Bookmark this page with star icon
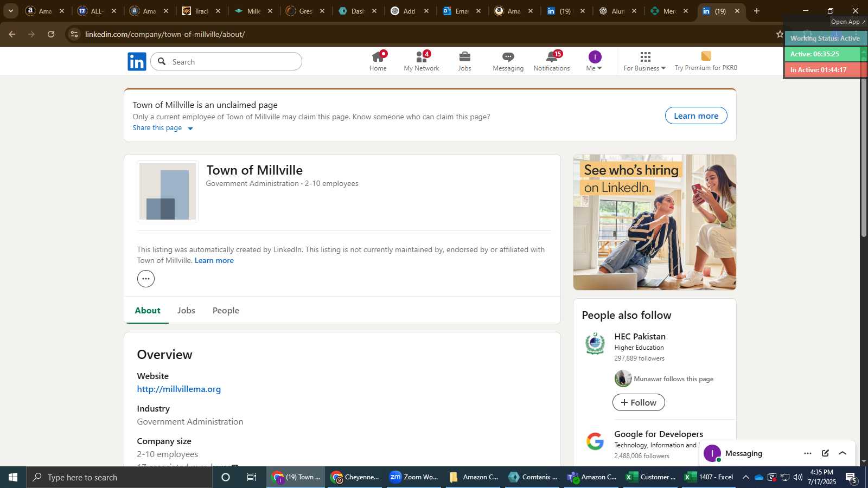Viewport: 868px width, 488px height. pos(780,34)
